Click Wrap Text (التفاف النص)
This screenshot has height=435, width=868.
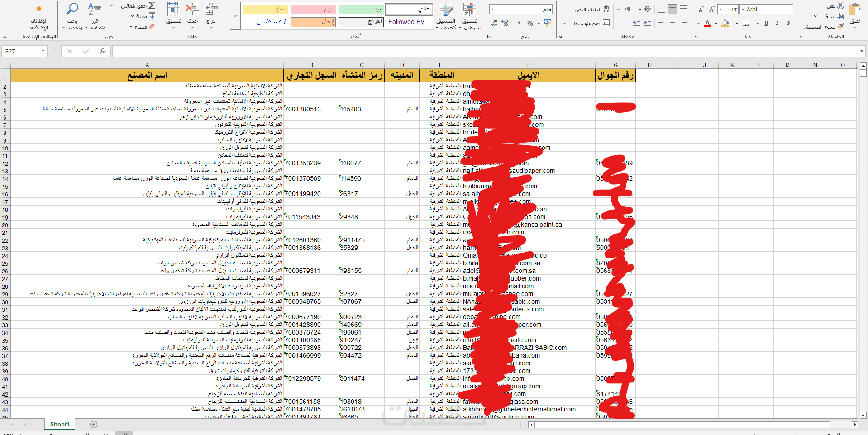click(x=592, y=9)
